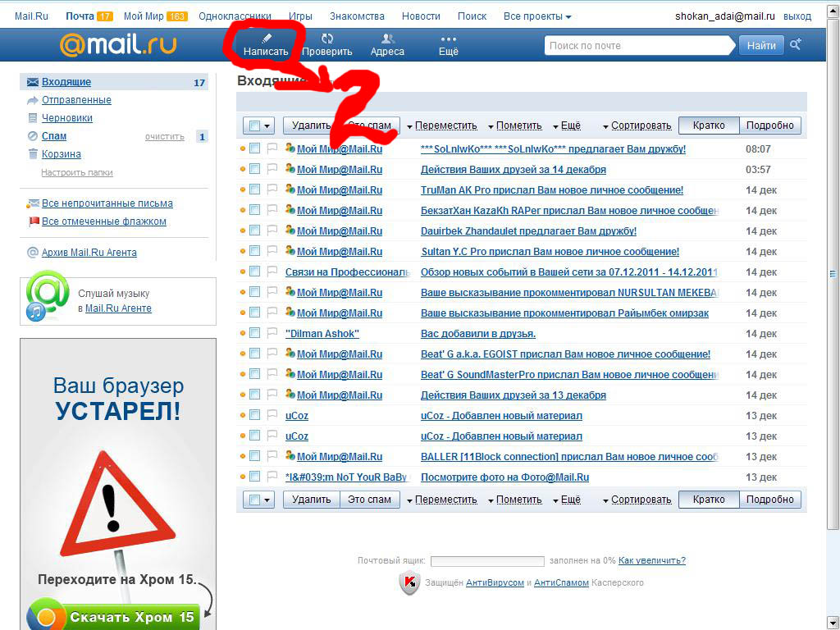Click the Входящие envelope icon
This screenshot has height=630, width=840.
pyautogui.click(x=33, y=82)
